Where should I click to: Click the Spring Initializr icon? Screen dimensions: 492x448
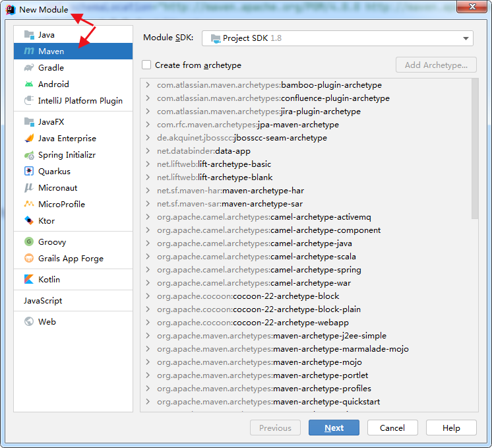click(29, 155)
